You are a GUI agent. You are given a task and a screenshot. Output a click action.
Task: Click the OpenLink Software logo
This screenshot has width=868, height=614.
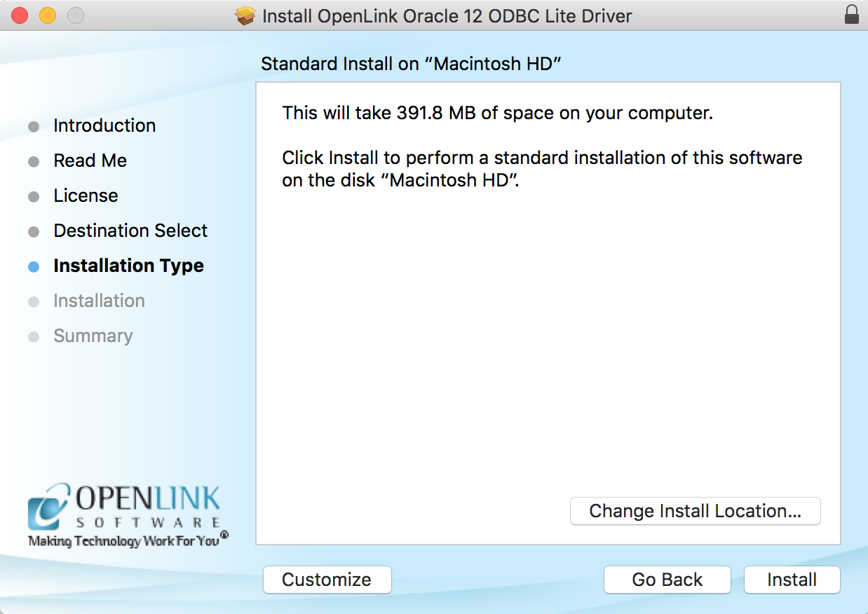pos(126,515)
